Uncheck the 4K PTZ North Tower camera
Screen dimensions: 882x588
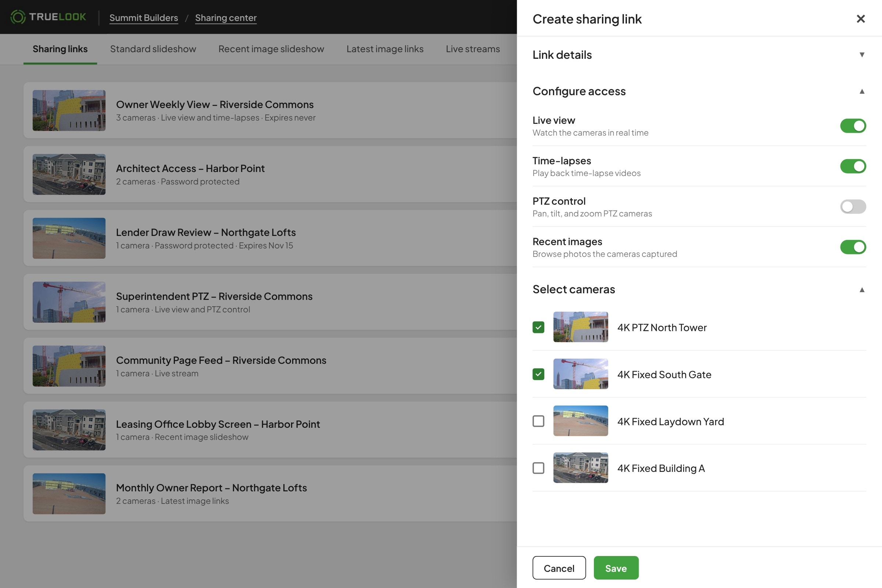point(538,327)
